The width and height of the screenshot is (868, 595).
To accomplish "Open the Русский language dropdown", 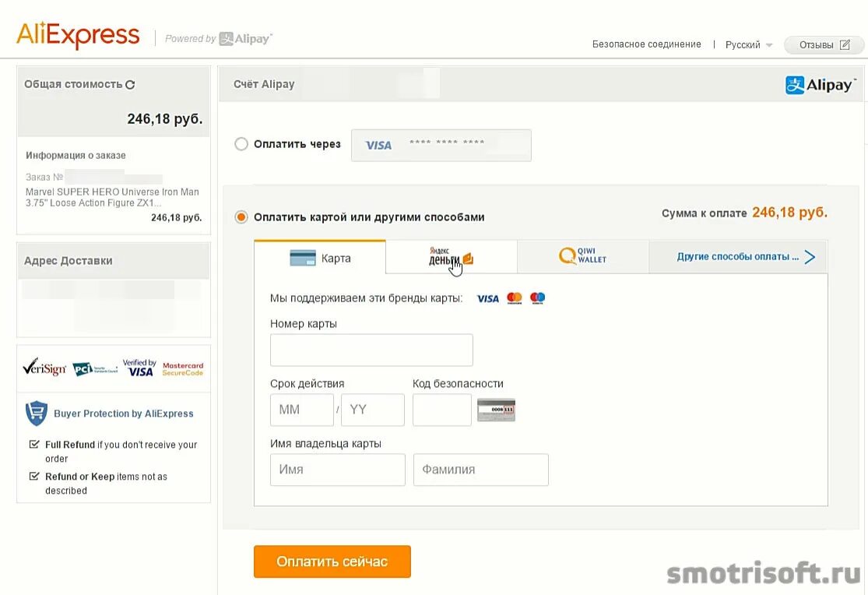I will (x=749, y=45).
